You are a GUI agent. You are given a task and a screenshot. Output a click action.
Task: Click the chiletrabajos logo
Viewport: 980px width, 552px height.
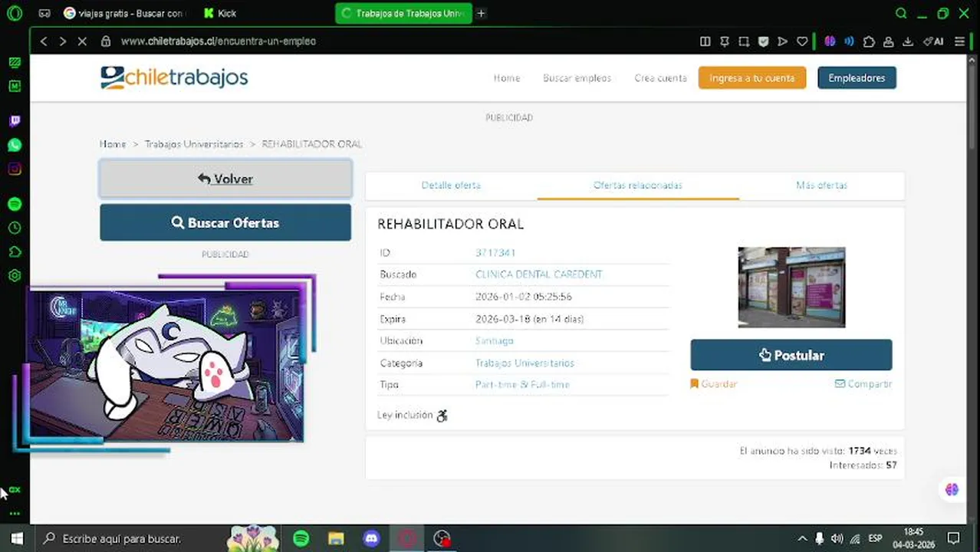[174, 77]
